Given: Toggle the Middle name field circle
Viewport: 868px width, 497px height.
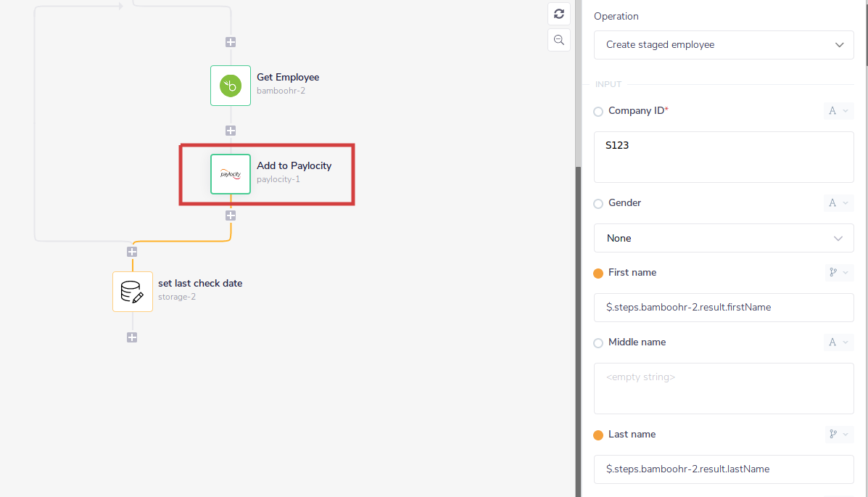Looking at the screenshot, I should click(x=598, y=343).
